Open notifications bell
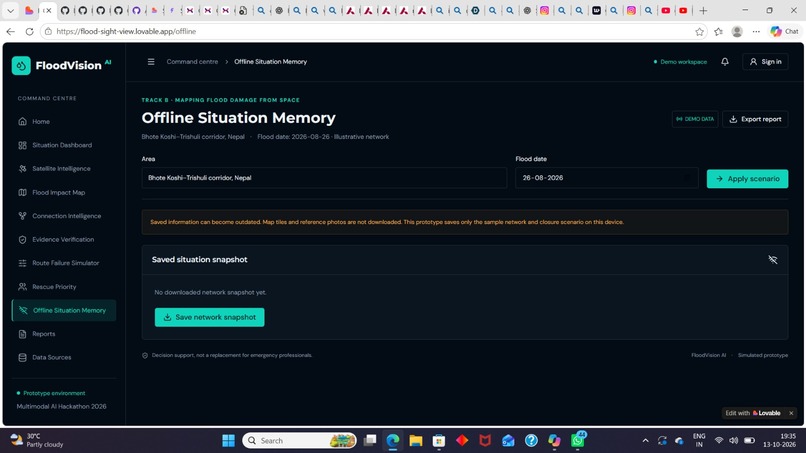Viewport: 806px width, 453px height. (725, 62)
